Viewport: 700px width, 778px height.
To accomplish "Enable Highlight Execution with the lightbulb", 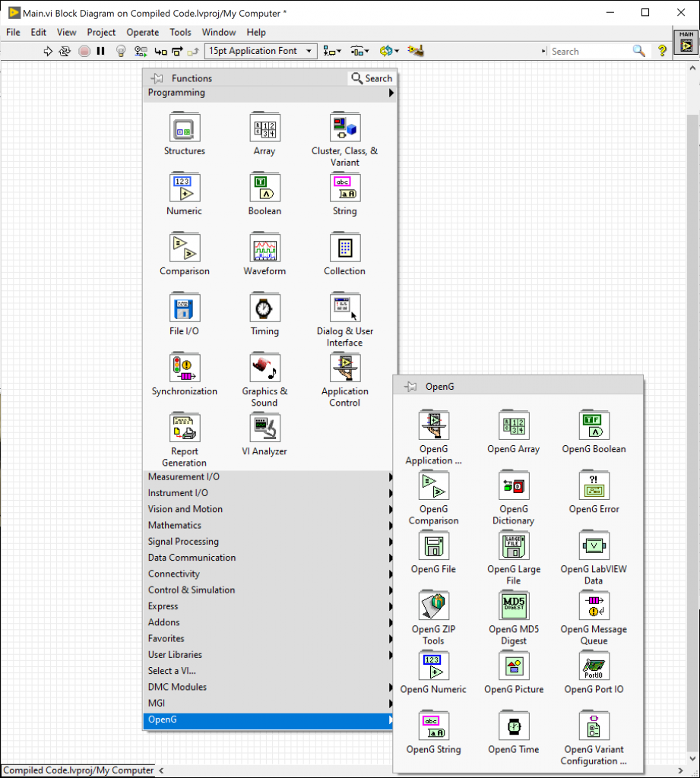I will pos(120,51).
